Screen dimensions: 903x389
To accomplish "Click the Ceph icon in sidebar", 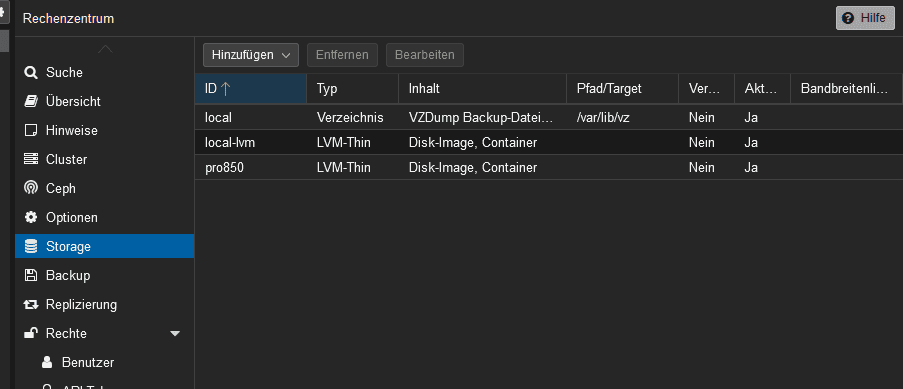I will point(31,188).
